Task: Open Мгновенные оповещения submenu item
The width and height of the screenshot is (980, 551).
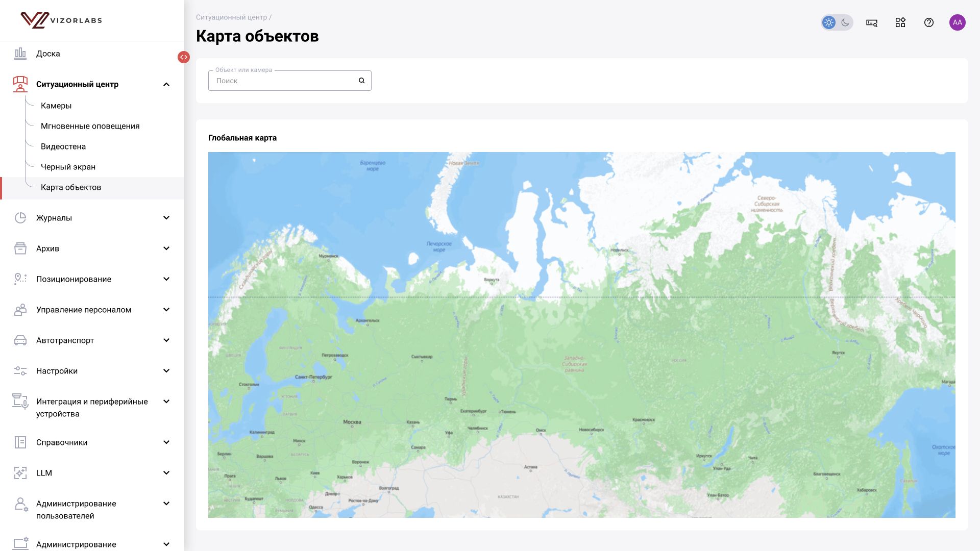Action: 90,126
